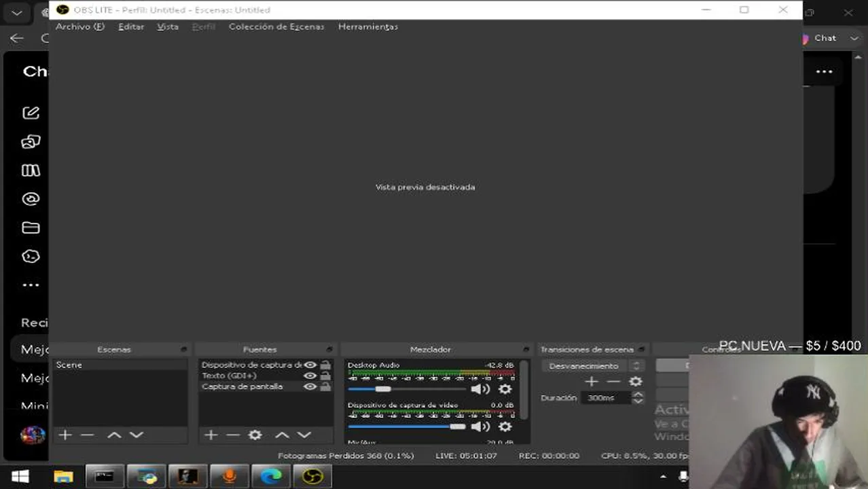The image size is (868, 489).
Task: Open Microsoft Edge from the taskbar
Action: point(270,477)
